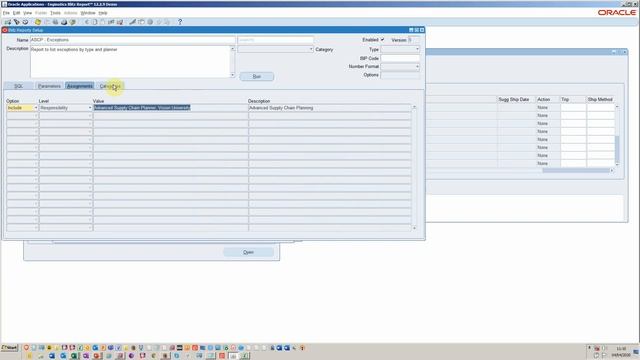Click the Action column header

(x=543, y=100)
